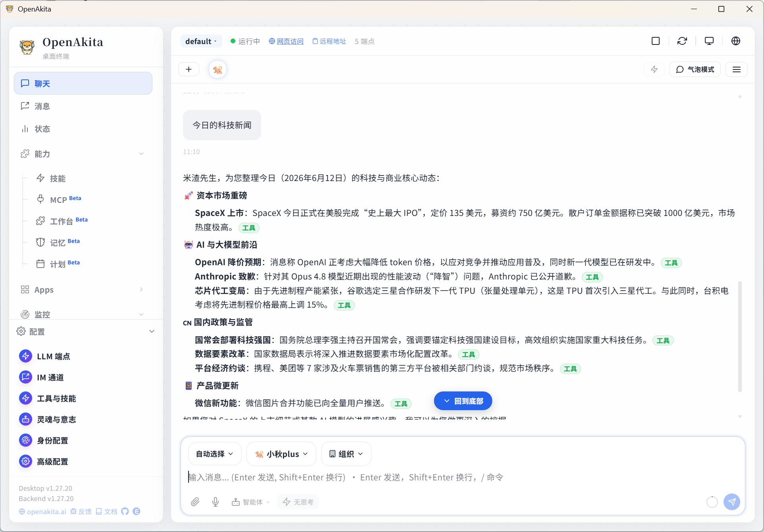
Task: Click the 今日的科技新闻 message bubble
Action: [222, 125]
